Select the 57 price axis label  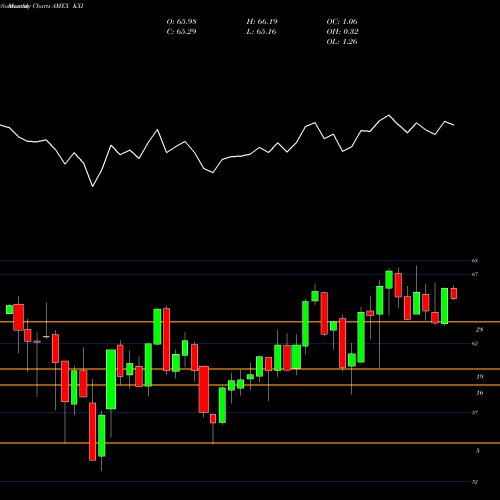pos(475,413)
